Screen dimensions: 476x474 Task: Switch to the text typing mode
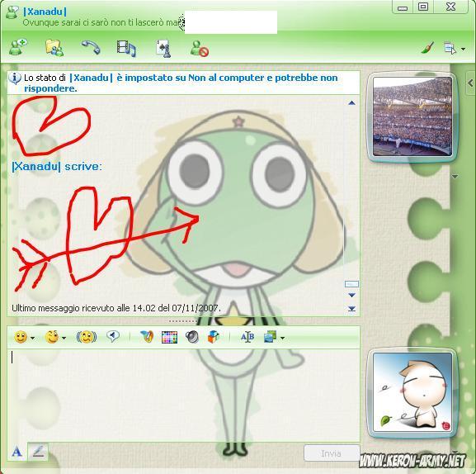[x=16, y=452]
